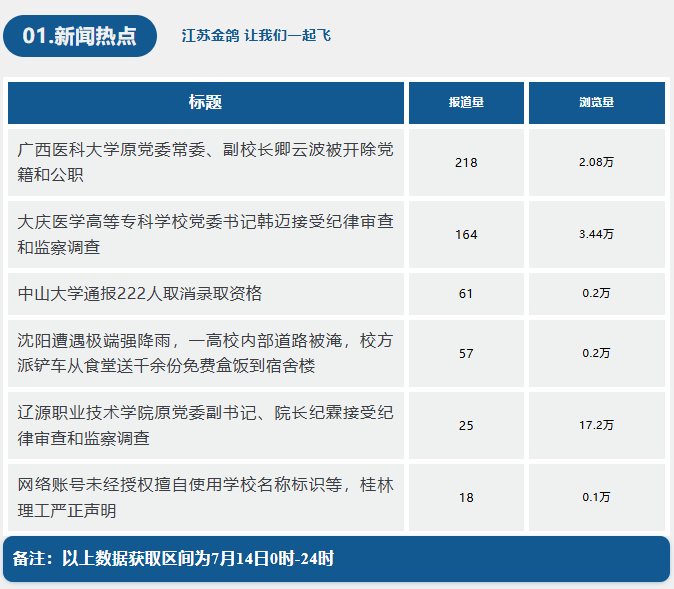This screenshot has height=589, width=674.
Task: Select the view count 0.1万
Action: tap(596, 497)
